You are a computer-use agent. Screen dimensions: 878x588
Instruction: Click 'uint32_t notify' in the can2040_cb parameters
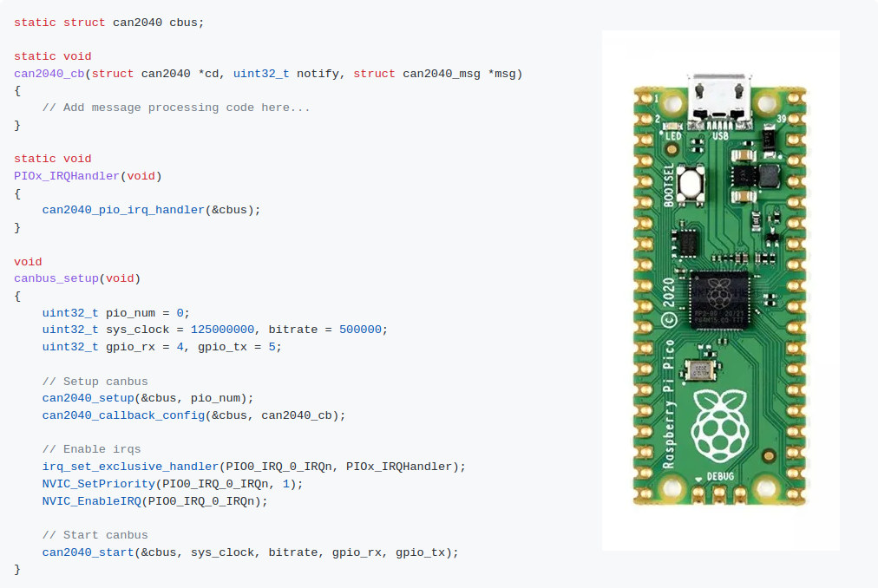click(x=285, y=74)
